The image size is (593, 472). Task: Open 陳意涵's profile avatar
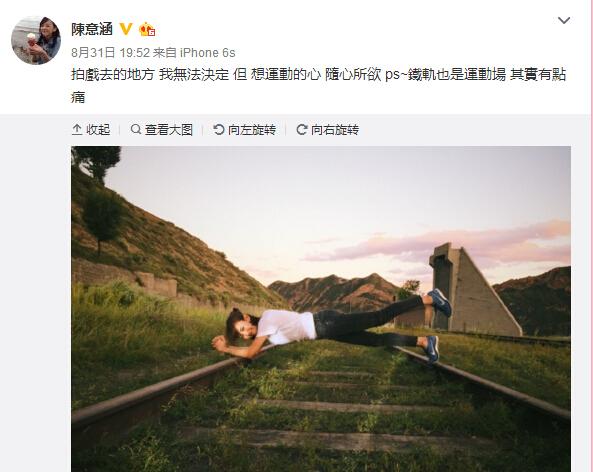(36, 40)
